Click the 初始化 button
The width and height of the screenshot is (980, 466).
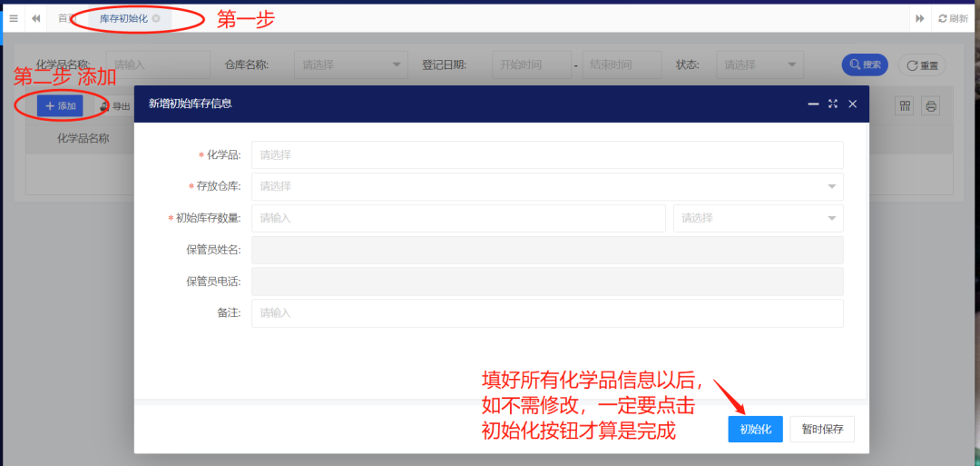pyautogui.click(x=755, y=430)
